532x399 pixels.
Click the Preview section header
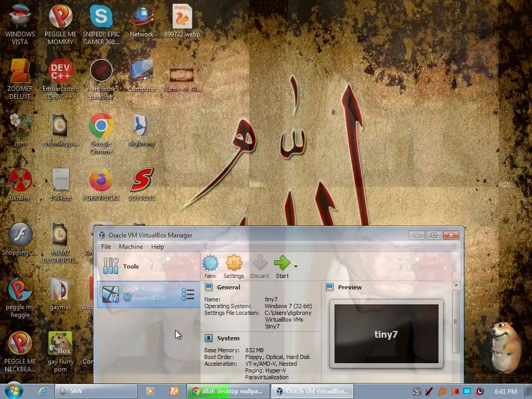[350, 287]
